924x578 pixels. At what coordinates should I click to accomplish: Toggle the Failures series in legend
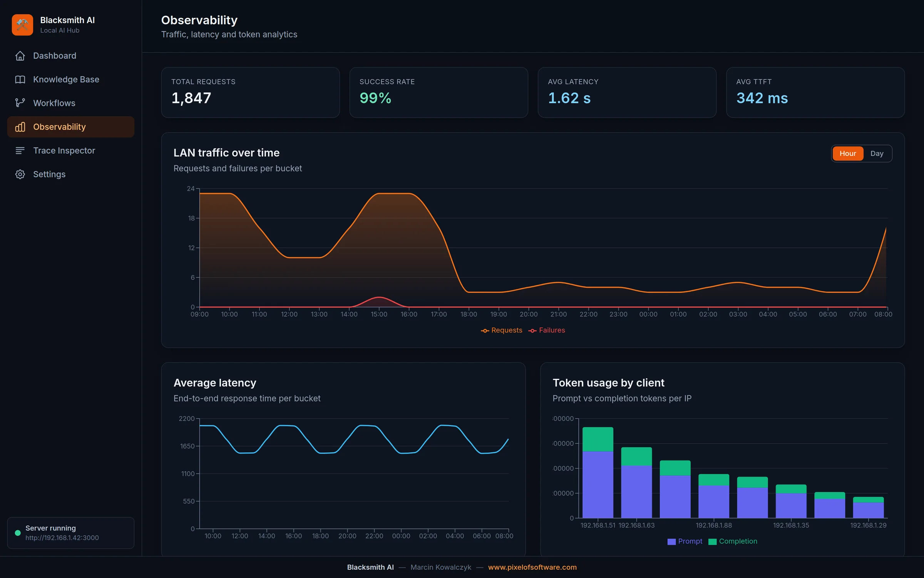(x=547, y=330)
